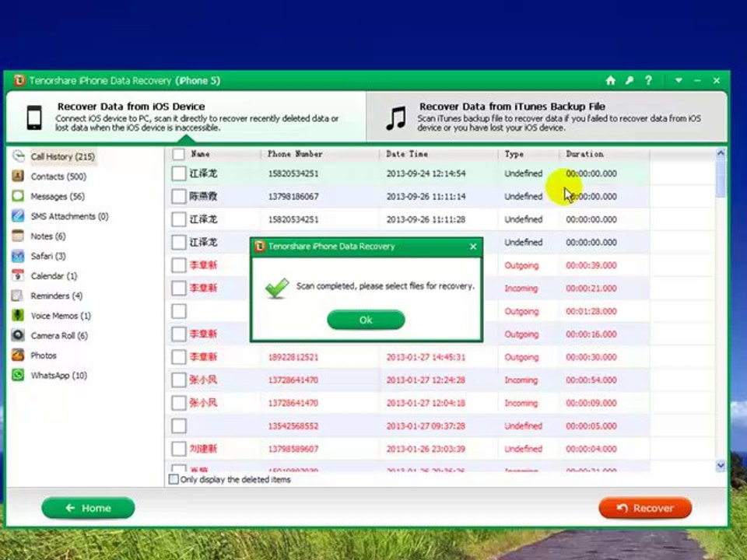Image resolution: width=747 pixels, height=560 pixels.
Task: Expand the title bar dropdown arrow menu
Action: point(679,80)
